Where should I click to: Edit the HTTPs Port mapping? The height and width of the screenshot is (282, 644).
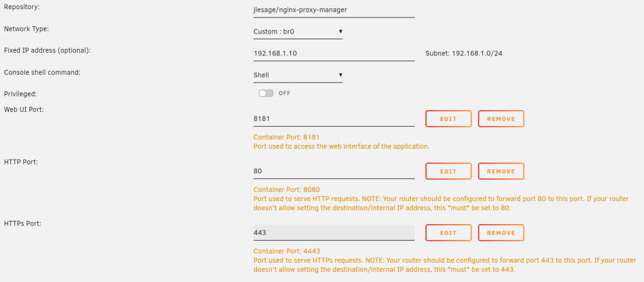point(448,232)
